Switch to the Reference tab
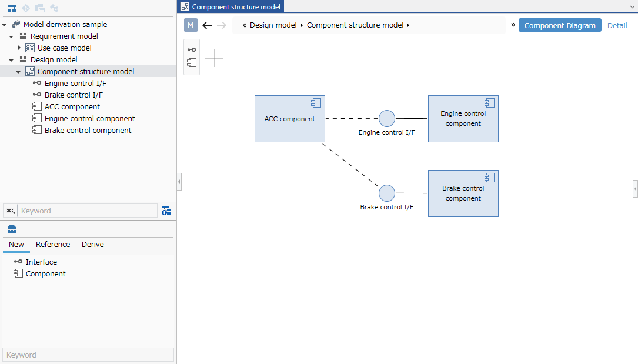Image resolution: width=638 pixels, height=364 pixels. click(x=53, y=245)
